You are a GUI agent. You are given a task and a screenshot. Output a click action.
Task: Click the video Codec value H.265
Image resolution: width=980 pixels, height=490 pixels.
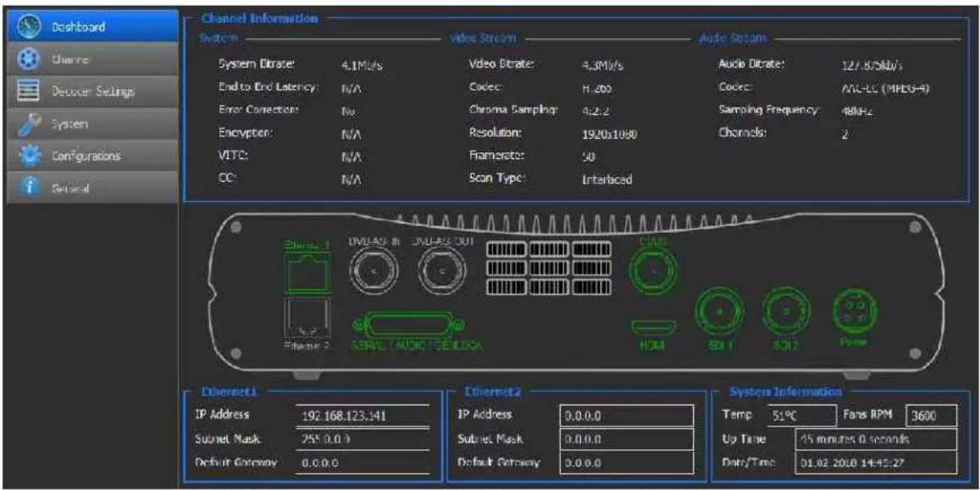click(x=596, y=89)
